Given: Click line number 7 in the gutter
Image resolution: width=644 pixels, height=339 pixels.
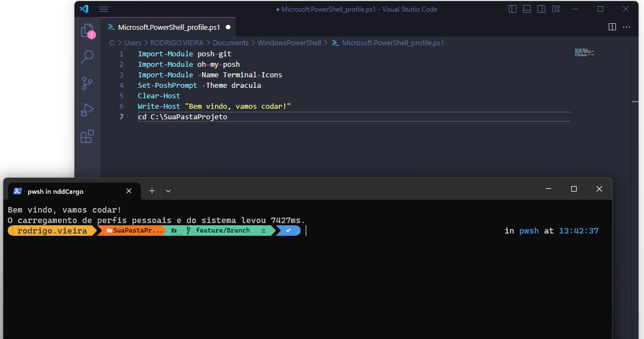Looking at the screenshot, I should pyautogui.click(x=121, y=116).
